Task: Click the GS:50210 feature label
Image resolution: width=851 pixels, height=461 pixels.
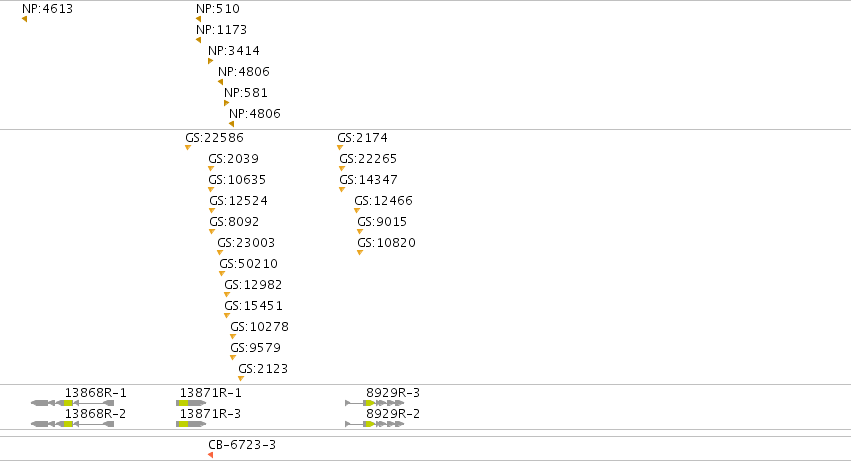Action: tap(249, 264)
